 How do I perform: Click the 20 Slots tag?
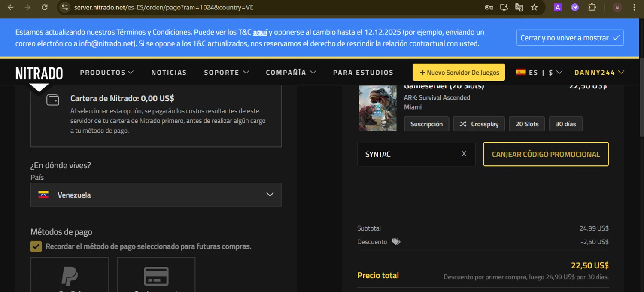click(527, 124)
